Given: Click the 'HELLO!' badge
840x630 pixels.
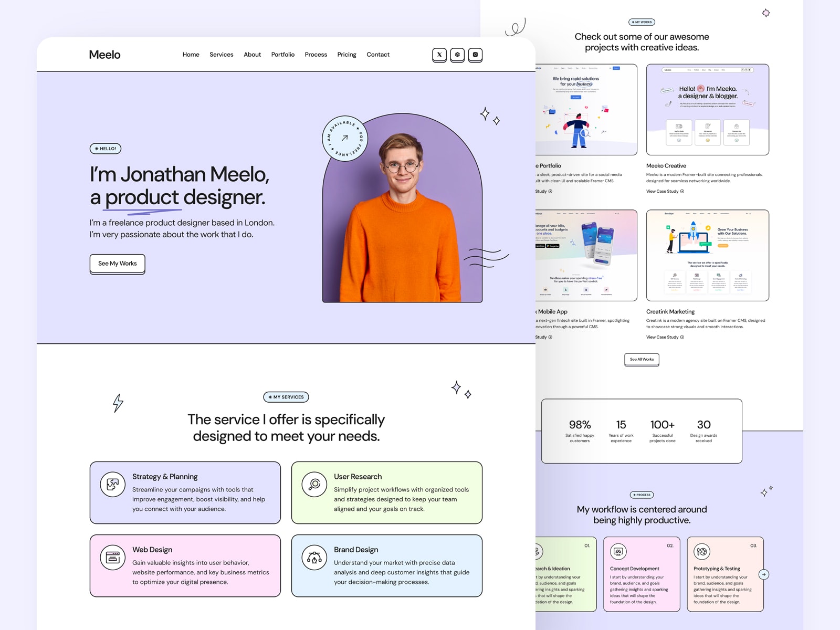Looking at the screenshot, I should [x=106, y=149].
